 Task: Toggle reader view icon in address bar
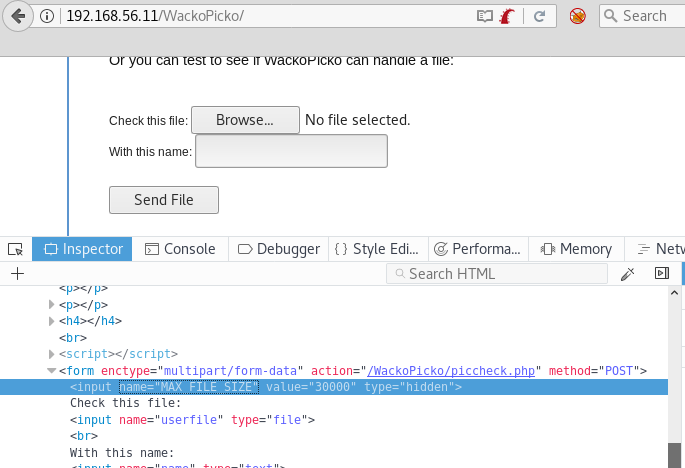pyautogui.click(x=484, y=17)
